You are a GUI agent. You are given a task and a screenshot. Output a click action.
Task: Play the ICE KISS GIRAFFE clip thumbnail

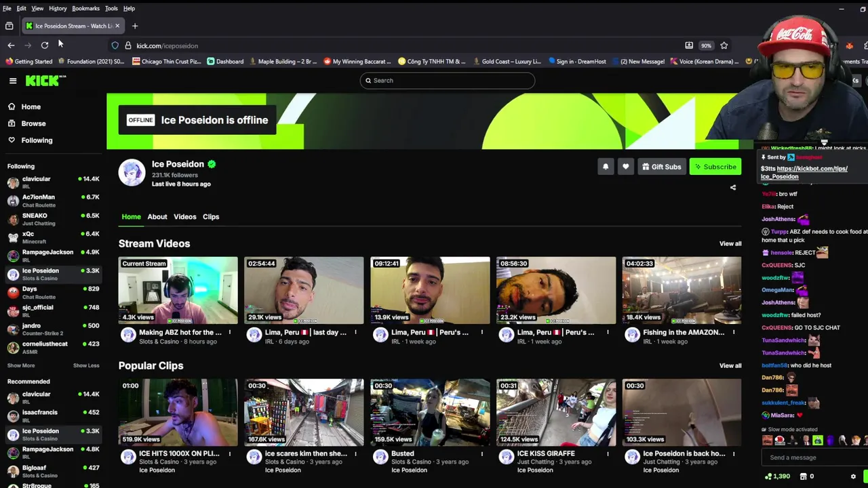(x=556, y=412)
